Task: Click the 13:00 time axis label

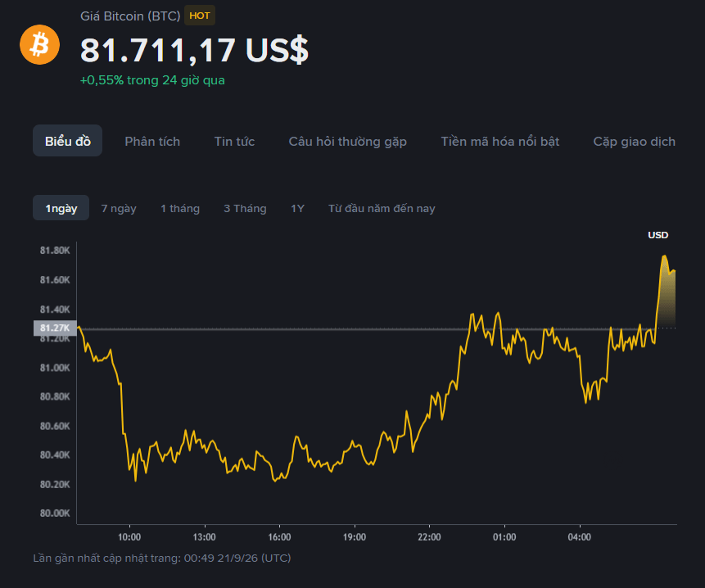Action: [205, 536]
